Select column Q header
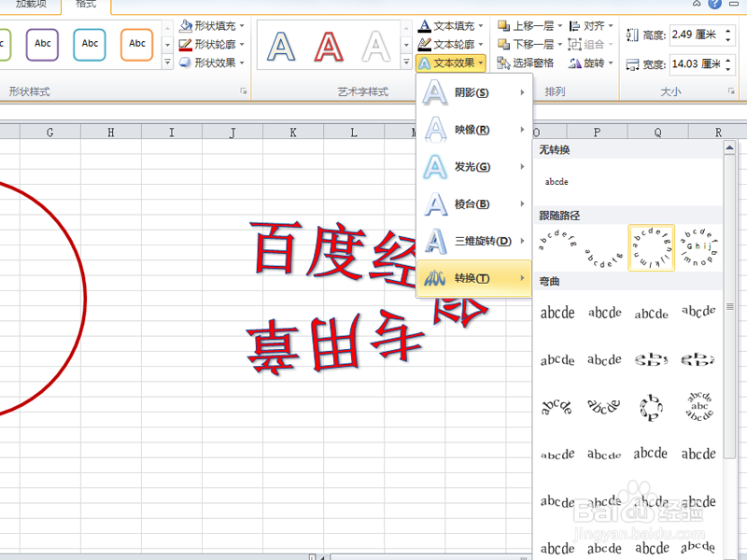 click(x=658, y=132)
